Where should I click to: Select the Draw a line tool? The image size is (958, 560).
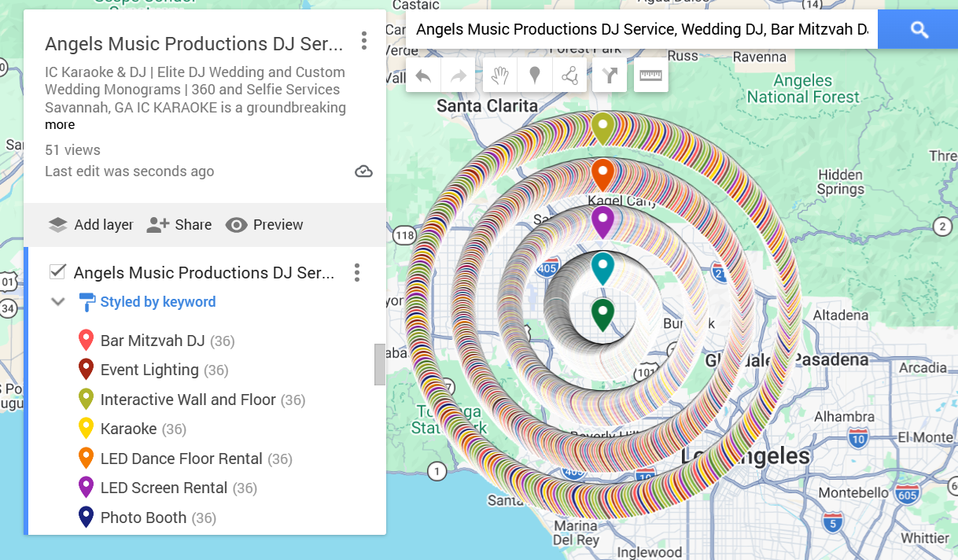pyautogui.click(x=571, y=74)
